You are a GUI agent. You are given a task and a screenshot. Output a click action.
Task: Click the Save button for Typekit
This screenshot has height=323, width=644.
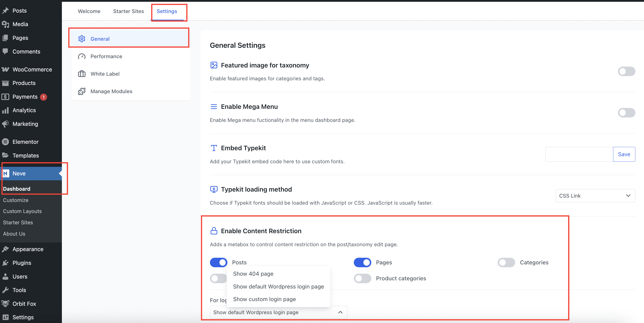tap(624, 154)
